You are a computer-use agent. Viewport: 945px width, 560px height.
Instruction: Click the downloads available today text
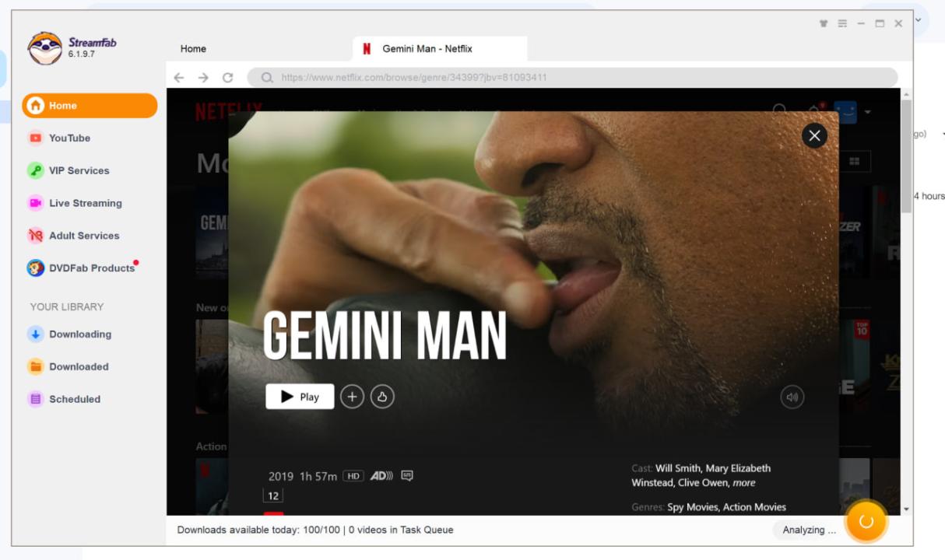pos(258,530)
